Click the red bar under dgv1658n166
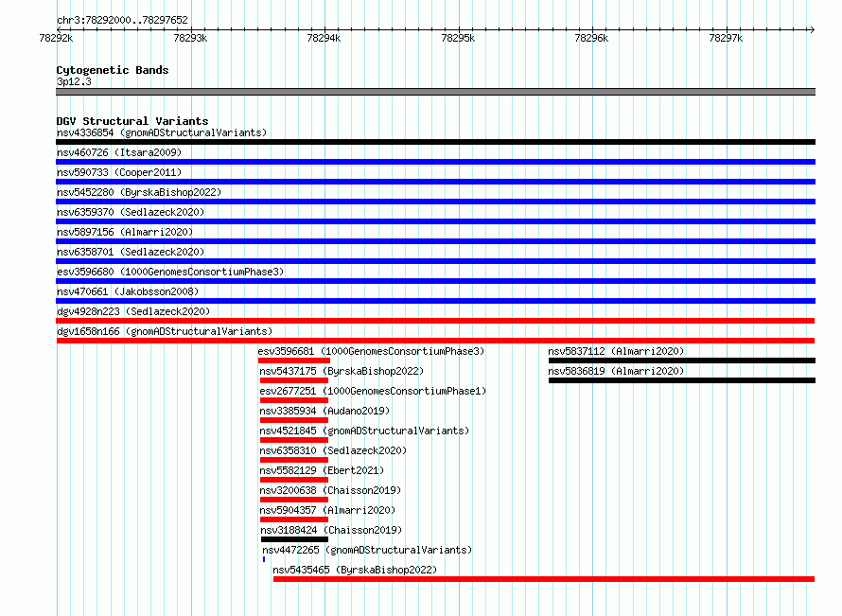The image size is (842, 616). [x=435, y=341]
